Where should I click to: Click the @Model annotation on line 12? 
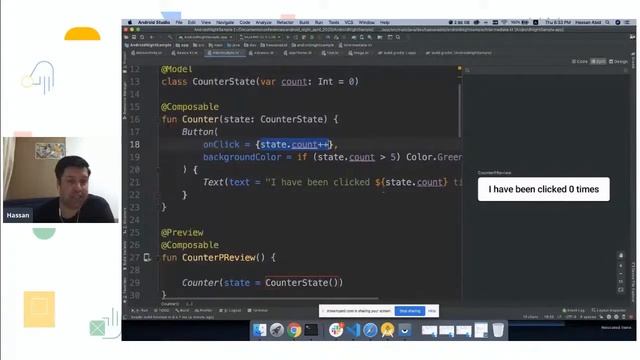[x=176, y=69]
